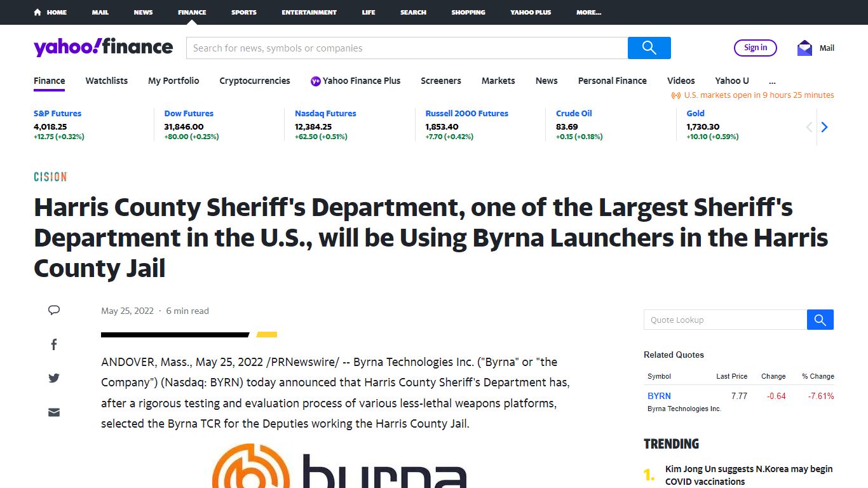
Task: Go to Cryptocurrencies tab
Action: click(x=255, y=81)
